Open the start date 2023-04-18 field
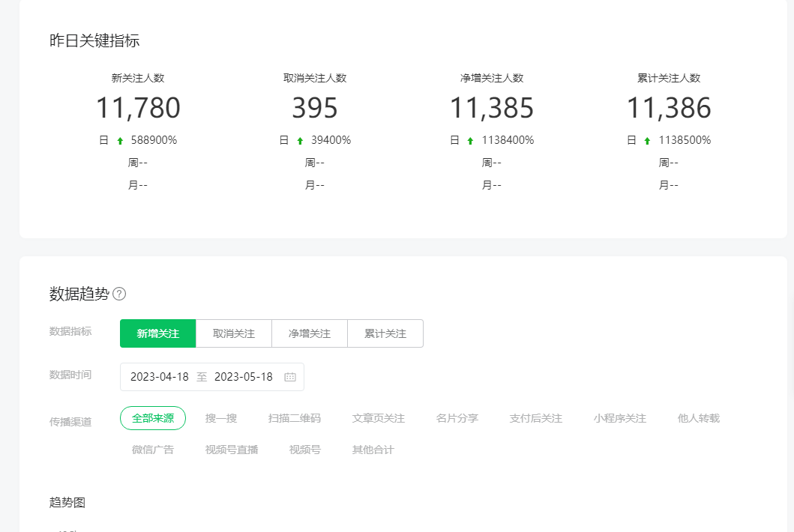Image resolution: width=794 pixels, height=532 pixels. (160, 377)
